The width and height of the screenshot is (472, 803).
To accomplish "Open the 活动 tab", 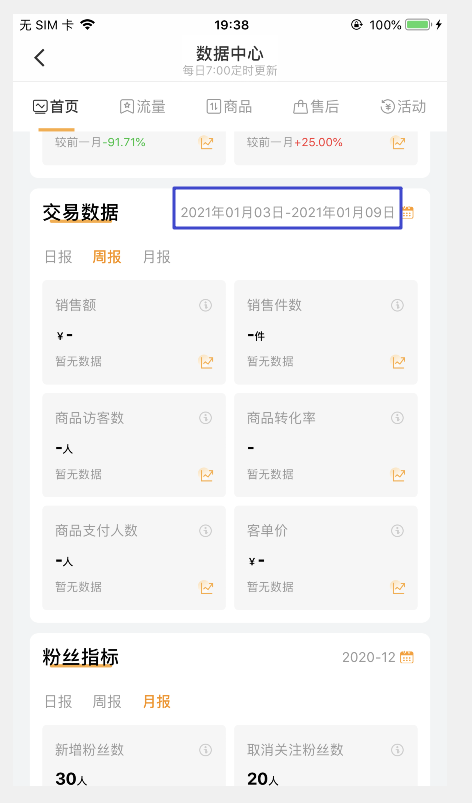I will click(403, 107).
